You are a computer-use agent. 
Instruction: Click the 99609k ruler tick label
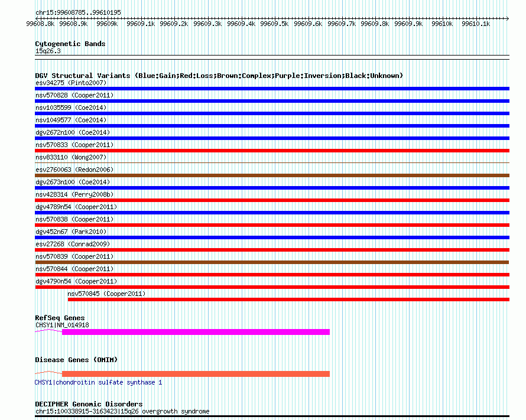[107, 24]
